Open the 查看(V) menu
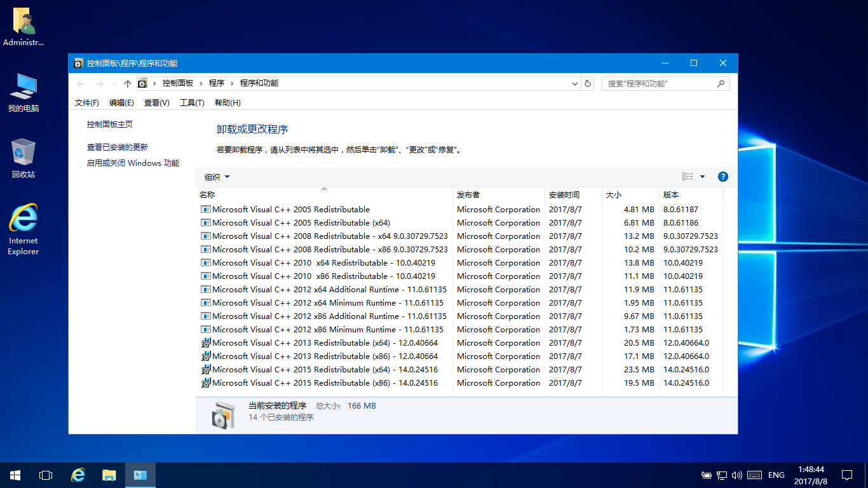Viewport: 868px width, 488px height. click(156, 103)
